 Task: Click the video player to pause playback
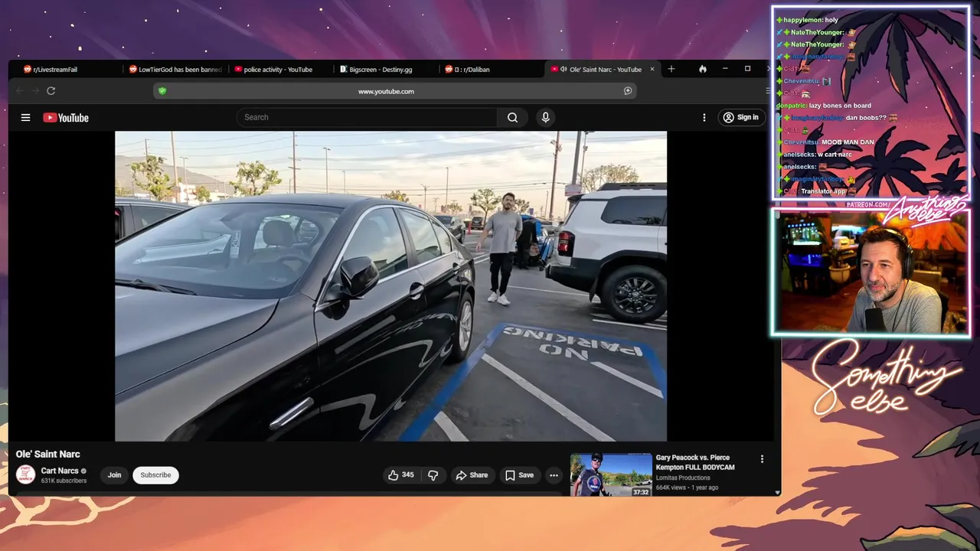(x=390, y=286)
